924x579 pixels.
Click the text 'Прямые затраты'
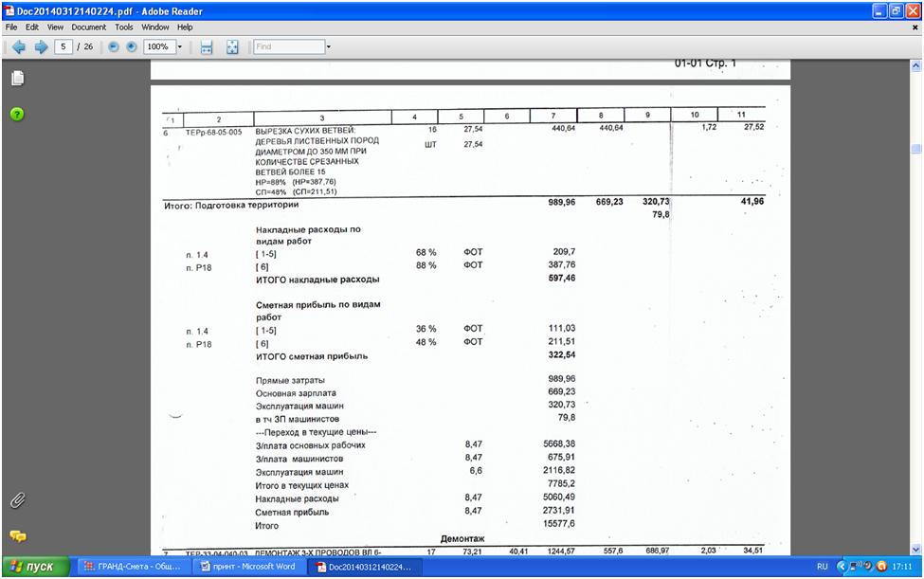(x=290, y=381)
